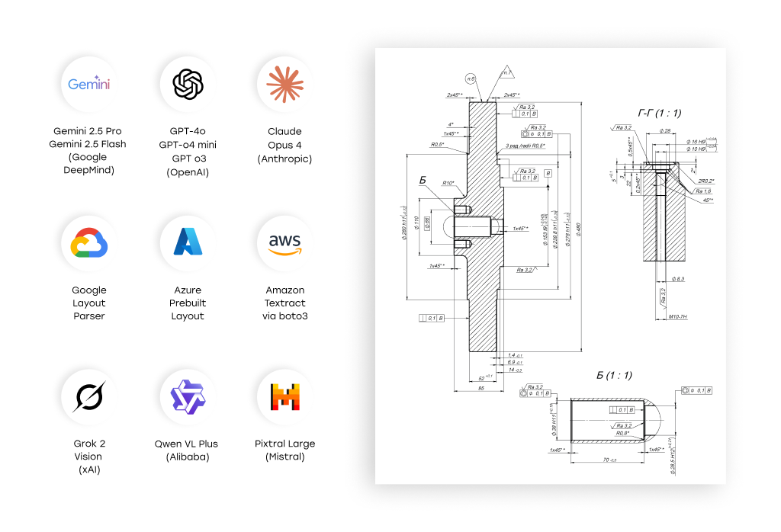Viewport: 781px width, 532px height.
Task: Select the "Azure Prebuilt Layout" label
Action: pos(188,303)
